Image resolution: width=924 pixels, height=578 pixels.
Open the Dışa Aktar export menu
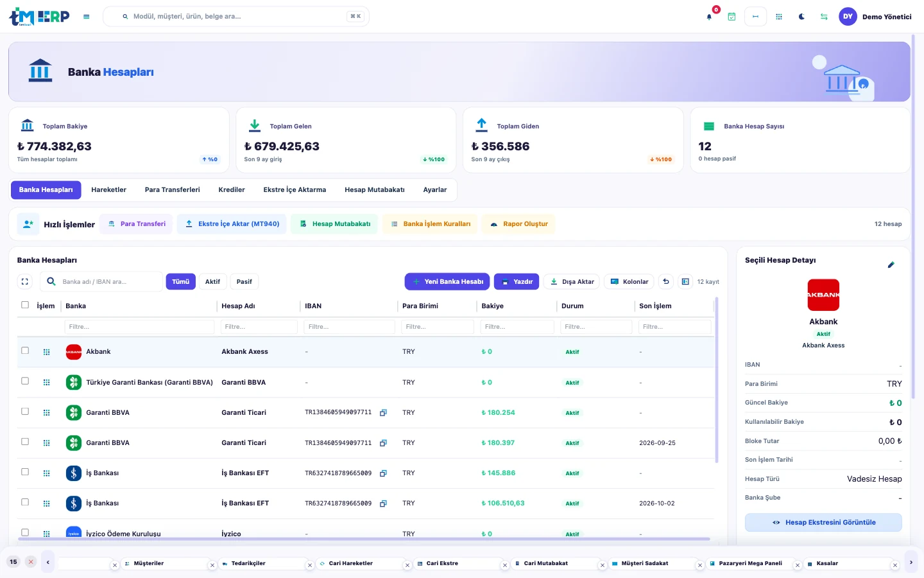pyautogui.click(x=573, y=281)
